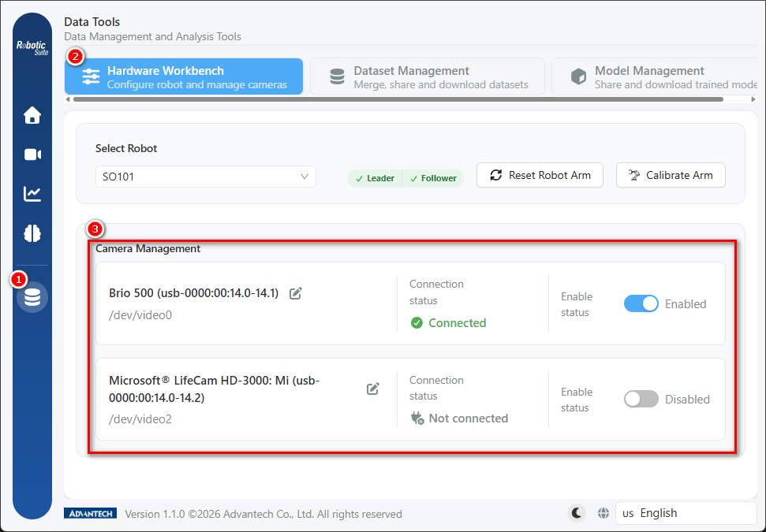
Task: Click the Enabled label beside Brio toggle
Action: [x=686, y=304]
